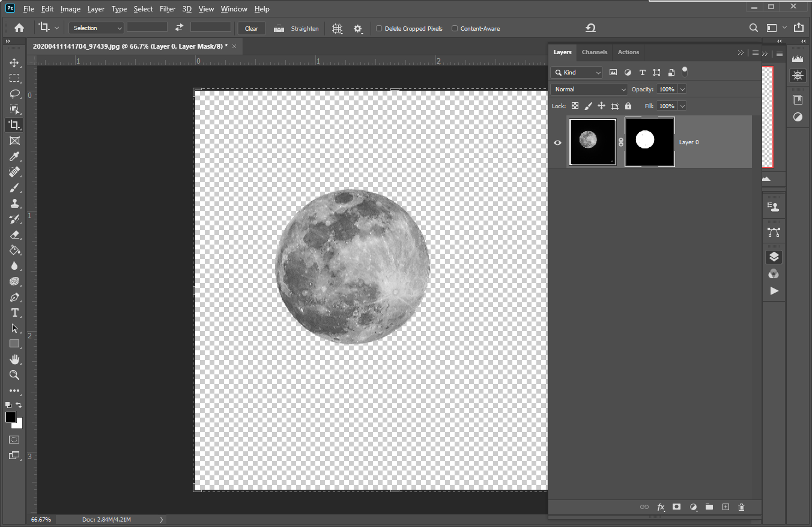The height and width of the screenshot is (527, 812).
Task: Open the Opacity slider dropdown arrow
Action: click(x=682, y=89)
